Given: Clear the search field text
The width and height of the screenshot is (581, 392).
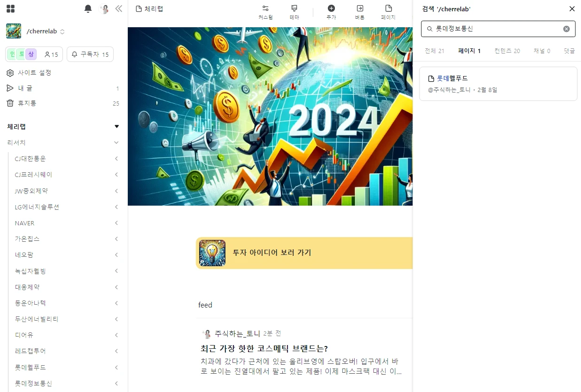Looking at the screenshot, I should tap(566, 29).
